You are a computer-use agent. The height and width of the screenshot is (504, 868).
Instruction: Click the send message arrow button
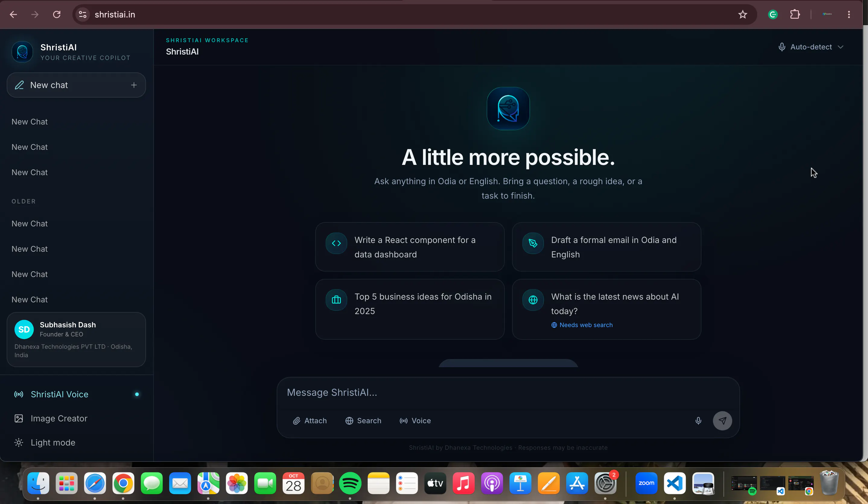click(722, 421)
